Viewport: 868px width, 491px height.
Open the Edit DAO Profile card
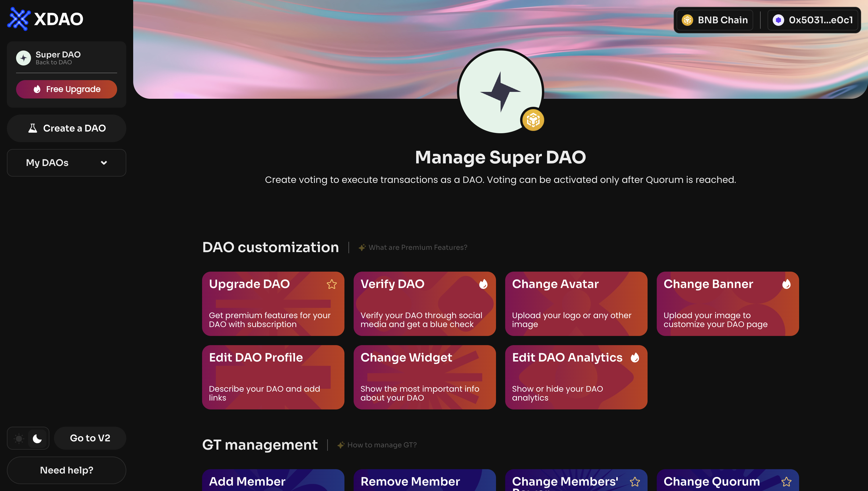[273, 377]
